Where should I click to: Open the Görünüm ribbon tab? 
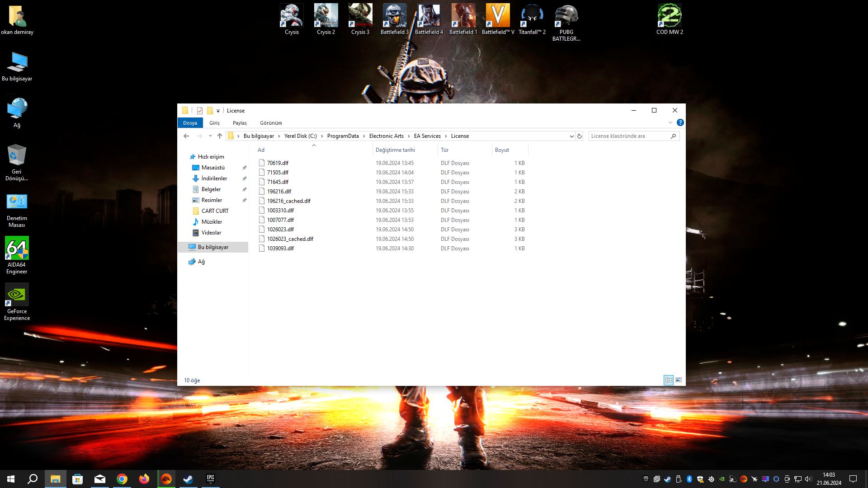(271, 123)
